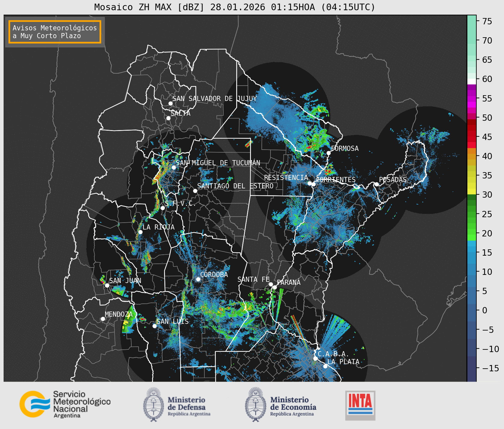Click the Posadas city dot
Image resolution: width=504 pixels, height=429 pixels.
(x=377, y=184)
